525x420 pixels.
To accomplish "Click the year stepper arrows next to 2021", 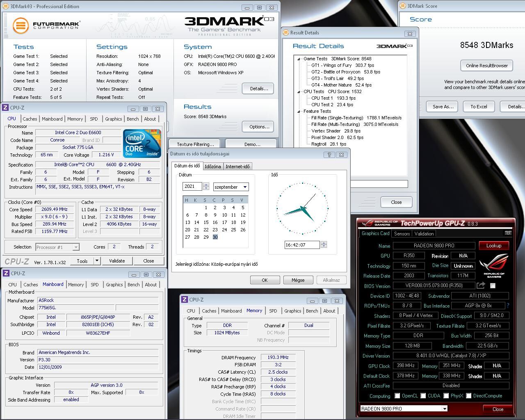I will point(206,187).
